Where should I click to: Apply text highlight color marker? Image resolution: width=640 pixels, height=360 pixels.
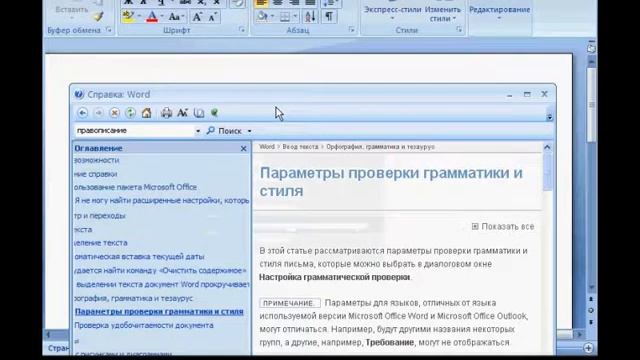coord(128,17)
